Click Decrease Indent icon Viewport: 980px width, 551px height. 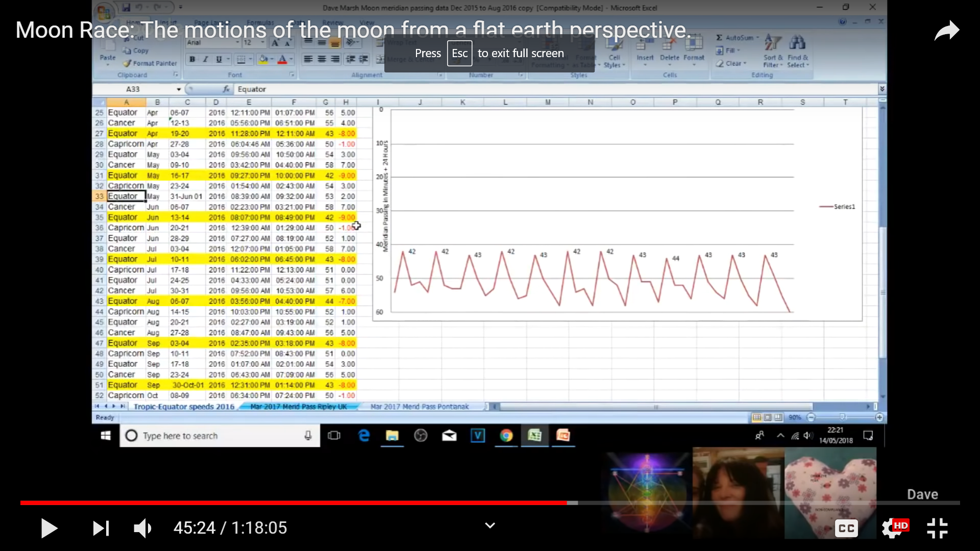(351, 59)
